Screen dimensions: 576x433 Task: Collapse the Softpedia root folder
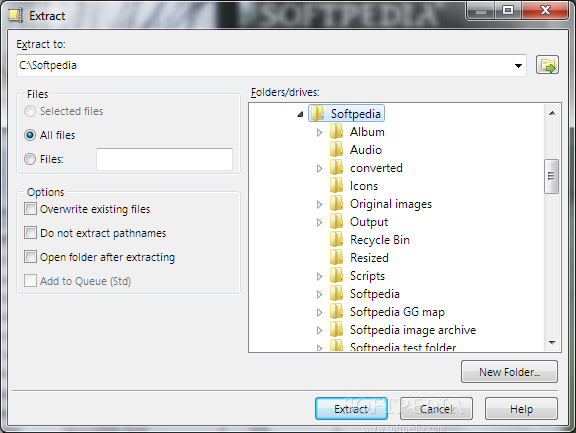[300, 114]
